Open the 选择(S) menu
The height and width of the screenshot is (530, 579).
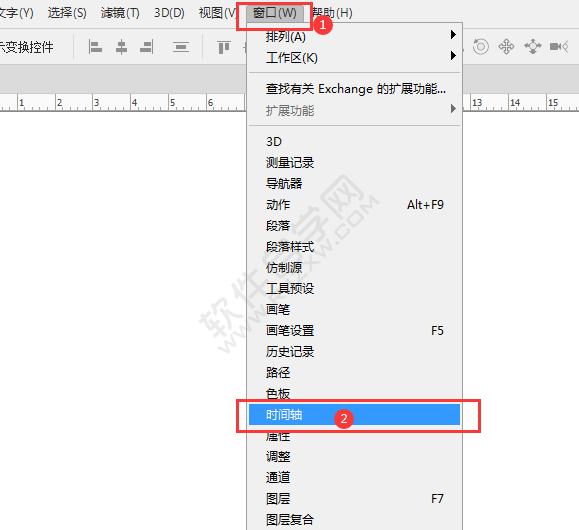(x=67, y=13)
